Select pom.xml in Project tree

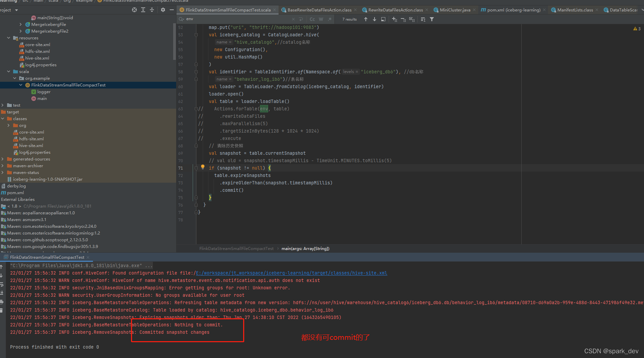coord(15,192)
